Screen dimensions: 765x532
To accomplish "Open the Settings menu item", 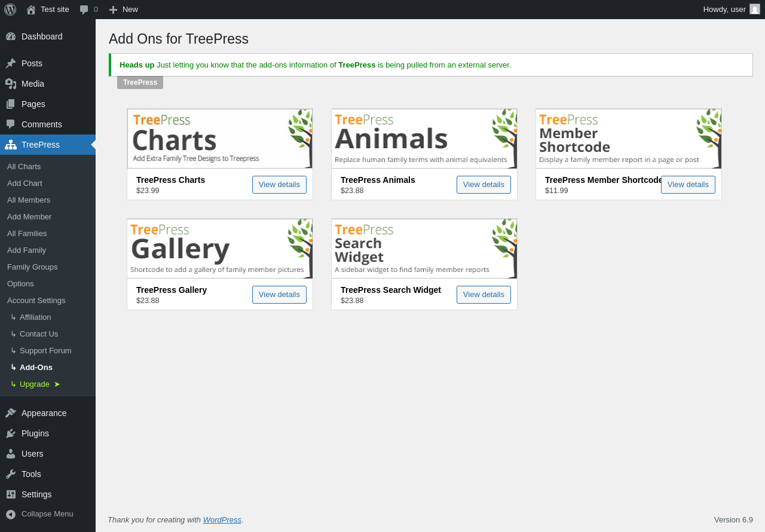I will click(x=48, y=494).
